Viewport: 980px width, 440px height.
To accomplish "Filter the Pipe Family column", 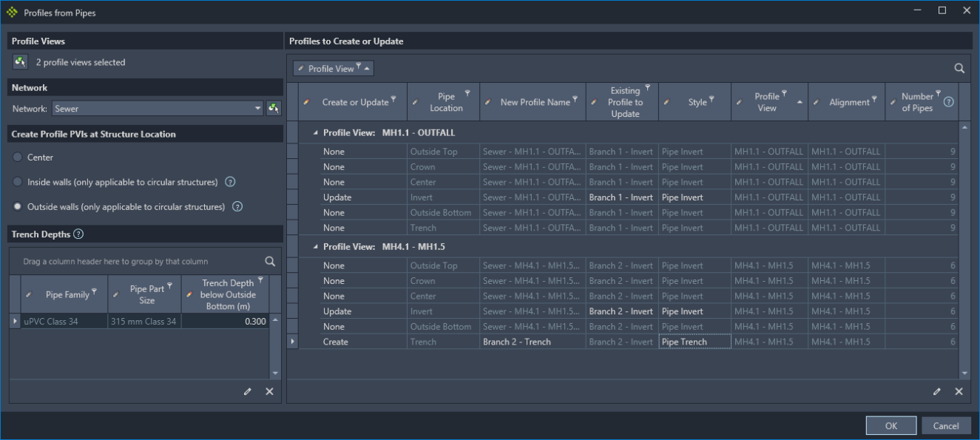I will 94,291.
